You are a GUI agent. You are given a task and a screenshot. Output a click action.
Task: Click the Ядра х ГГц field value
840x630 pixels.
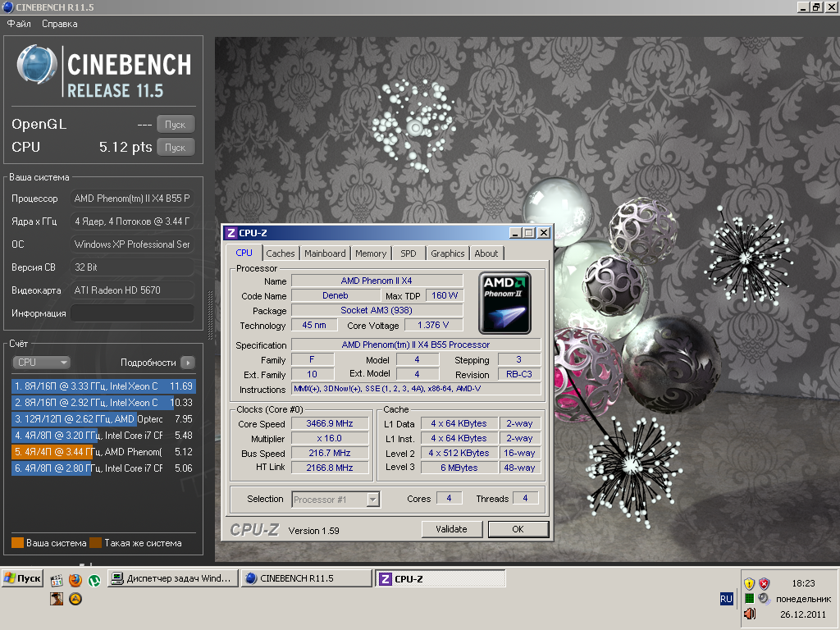coord(132,221)
